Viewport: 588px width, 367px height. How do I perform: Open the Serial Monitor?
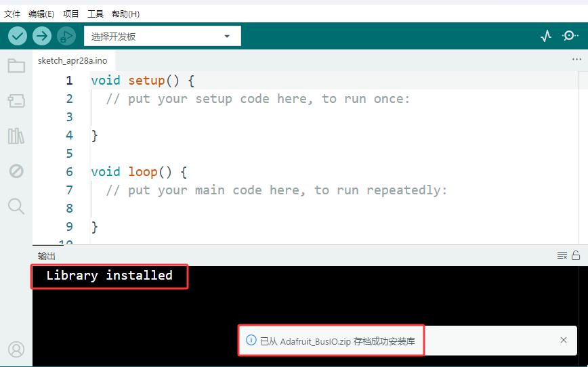click(x=570, y=36)
